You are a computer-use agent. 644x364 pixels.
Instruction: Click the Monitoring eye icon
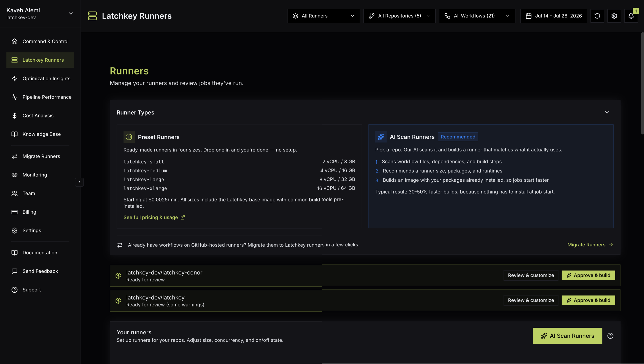(15, 175)
